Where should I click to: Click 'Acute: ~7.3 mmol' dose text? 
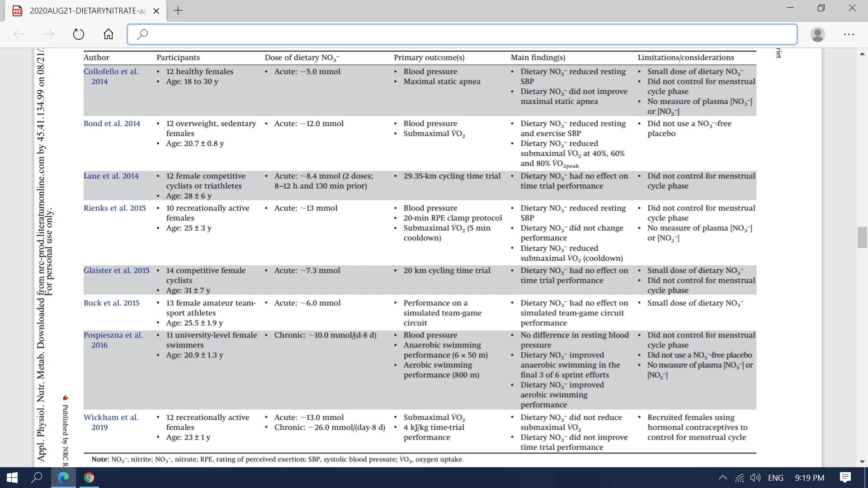tap(307, 270)
